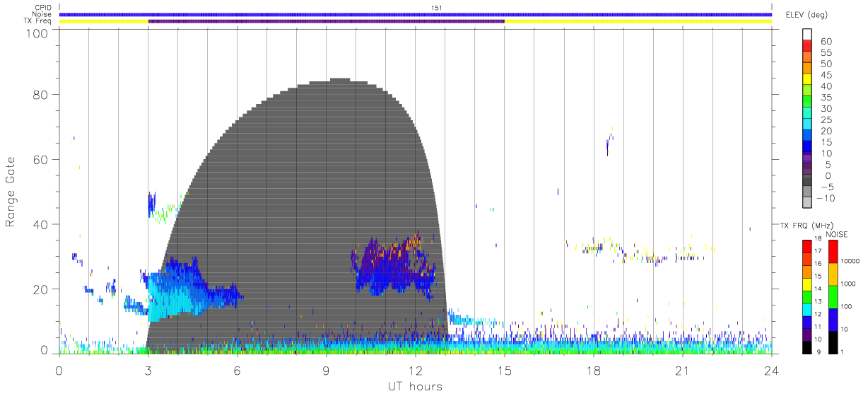Click the 6 tick on UT hours axis
868x401 pixels.
[237, 371]
